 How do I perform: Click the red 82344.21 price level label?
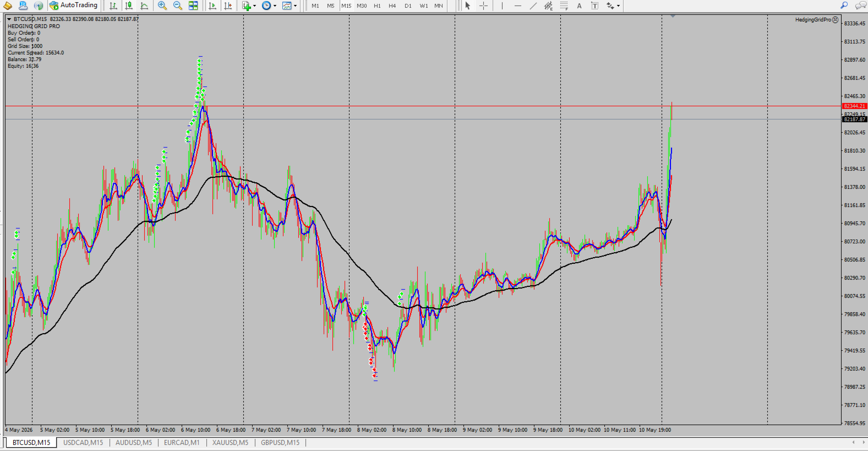(x=854, y=106)
